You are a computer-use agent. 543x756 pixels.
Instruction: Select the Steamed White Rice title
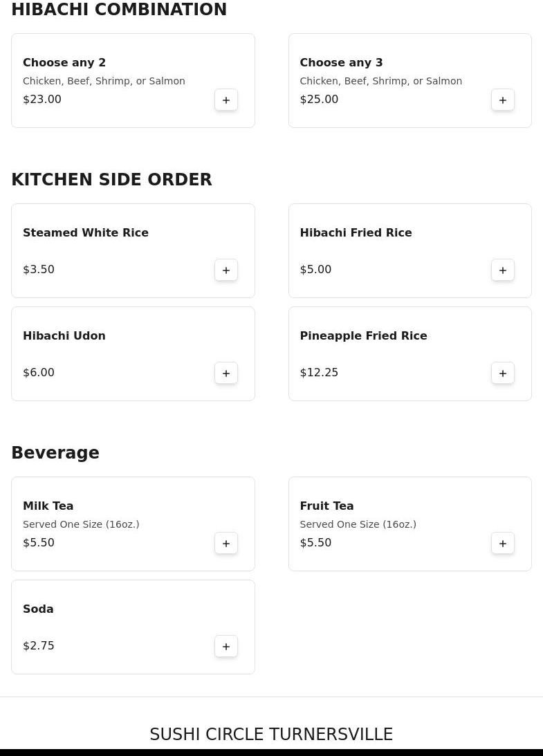point(86,232)
